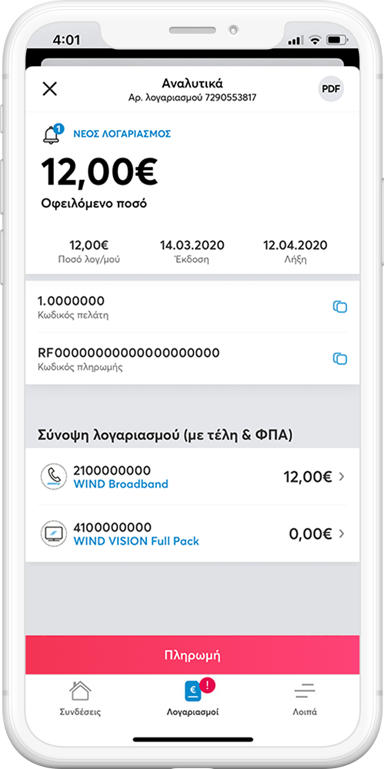The height and width of the screenshot is (769, 384).
Task: Tap the battery status icon
Action: pos(336,40)
